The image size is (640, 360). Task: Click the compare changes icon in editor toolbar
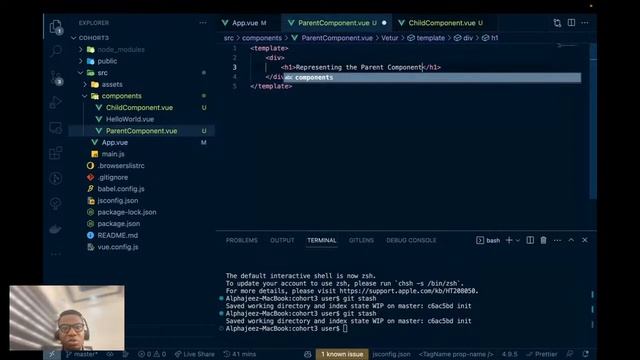[557, 23]
